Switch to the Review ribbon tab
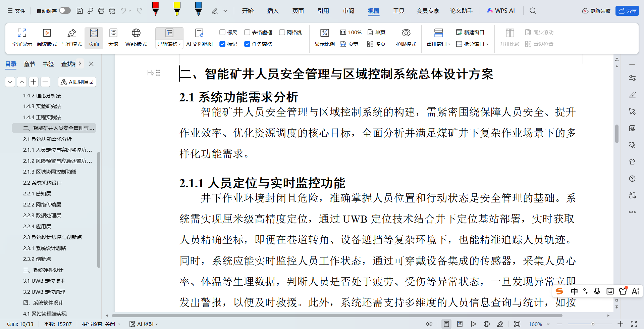 click(348, 11)
